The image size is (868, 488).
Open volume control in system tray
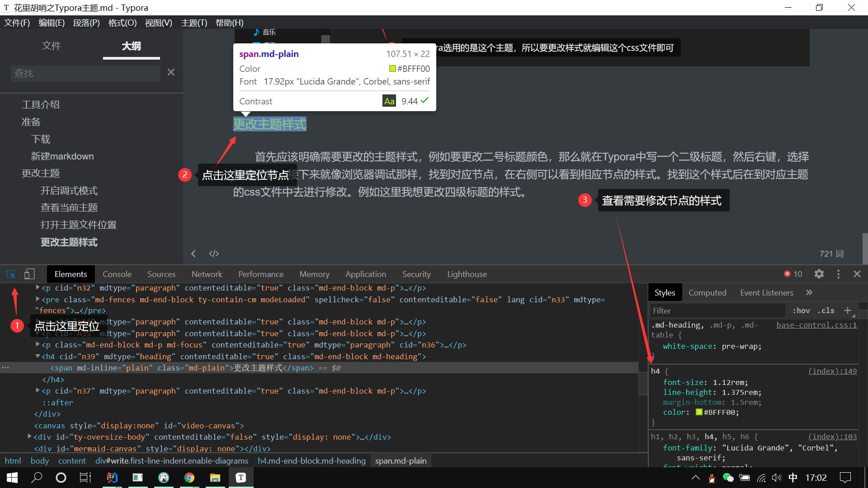[x=777, y=478]
